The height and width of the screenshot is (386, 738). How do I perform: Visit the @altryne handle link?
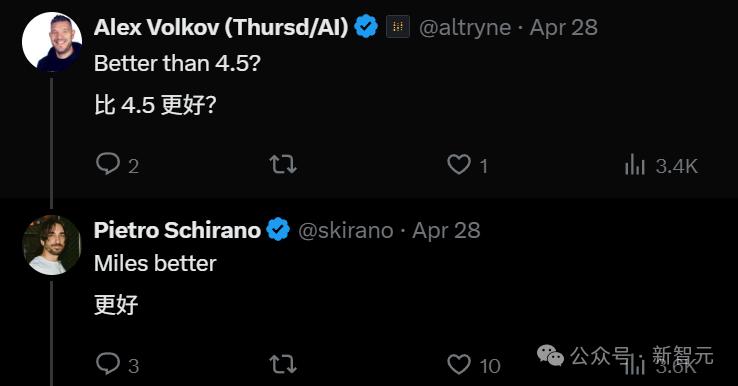tap(465, 28)
